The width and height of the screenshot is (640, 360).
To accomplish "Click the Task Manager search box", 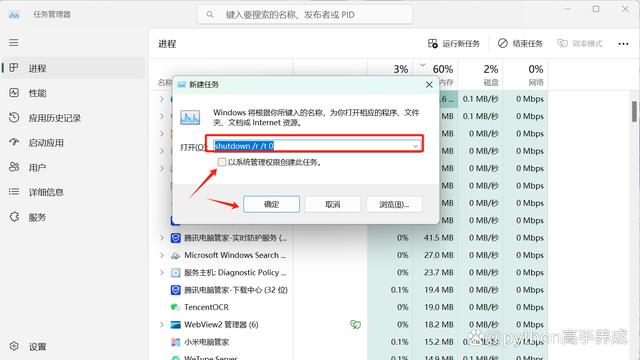I will pyautogui.click(x=305, y=15).
